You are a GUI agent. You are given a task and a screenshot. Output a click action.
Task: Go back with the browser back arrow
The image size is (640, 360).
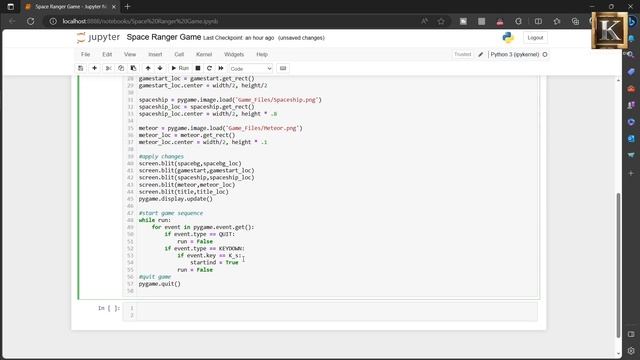click(x=12, y=21)
